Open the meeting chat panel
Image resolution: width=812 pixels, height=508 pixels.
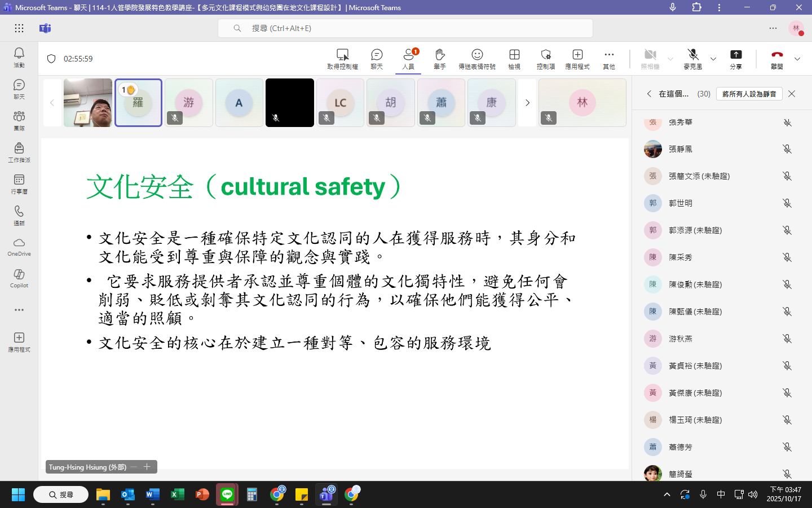pos(377,58)
